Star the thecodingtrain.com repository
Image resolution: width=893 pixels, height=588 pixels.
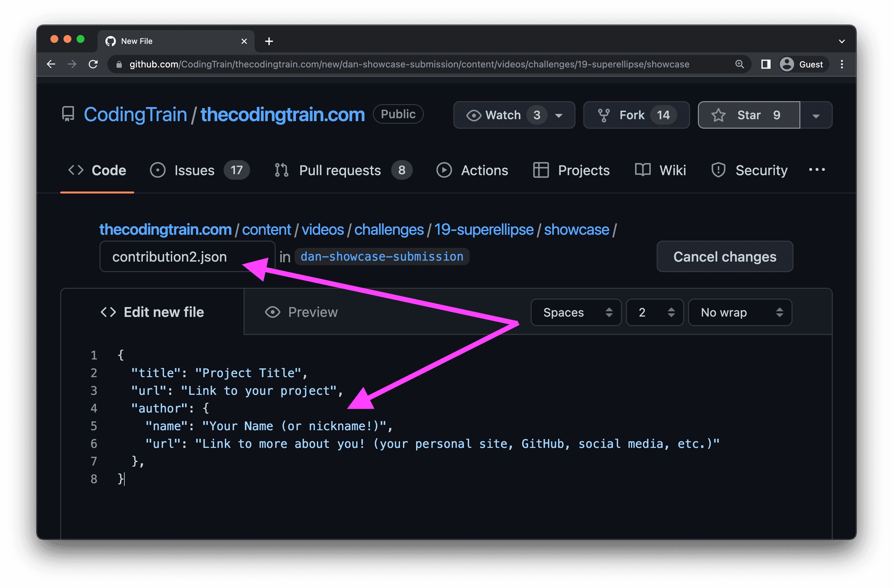pyautogui.click(x=749, y=115)
